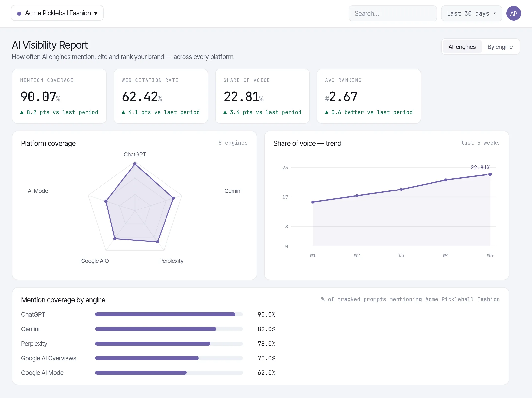Open the Mention Coverage 90.07% card
This screenshot has width=532, height=398.
click(59, 96)
